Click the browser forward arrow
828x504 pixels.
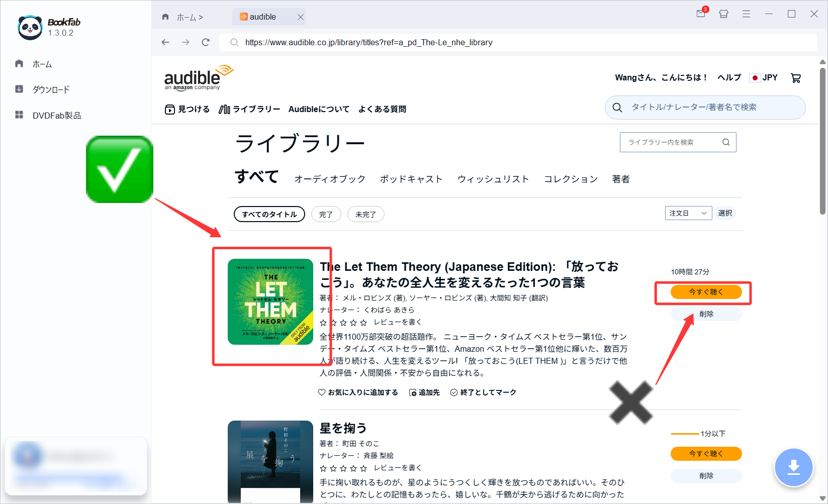(x=186, y=42)
